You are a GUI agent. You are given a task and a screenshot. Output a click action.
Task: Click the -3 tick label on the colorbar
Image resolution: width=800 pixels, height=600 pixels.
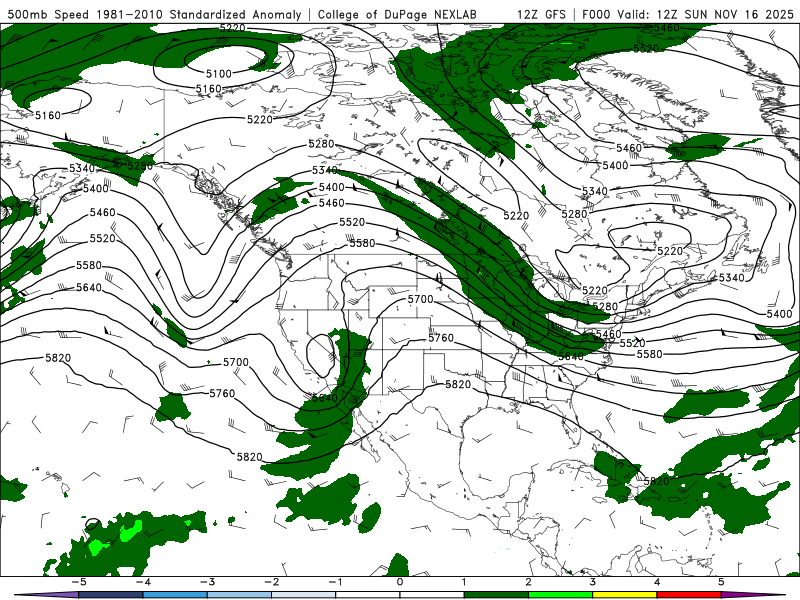click(x=207, y=582)
